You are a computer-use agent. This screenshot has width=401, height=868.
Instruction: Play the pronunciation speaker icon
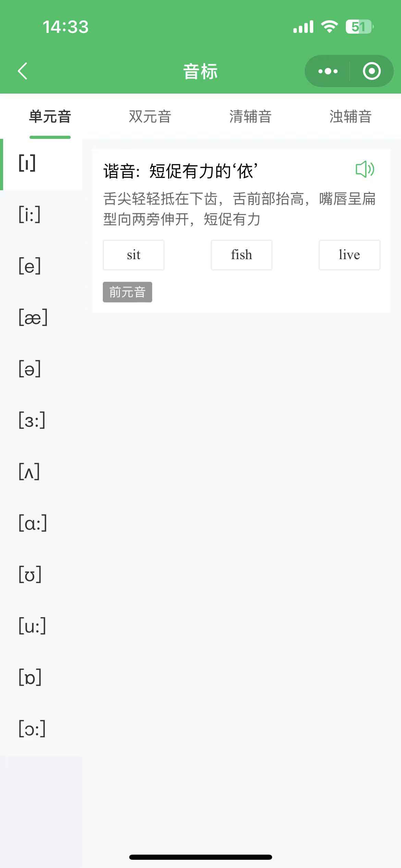365,169
